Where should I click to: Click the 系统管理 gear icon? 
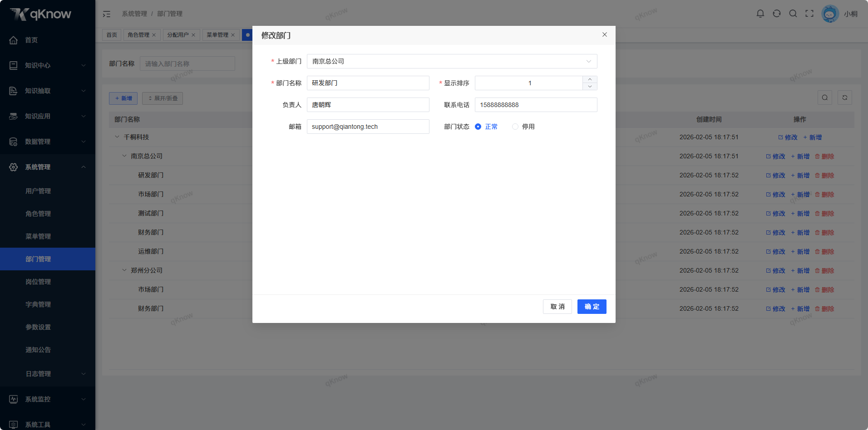point(14,167)
